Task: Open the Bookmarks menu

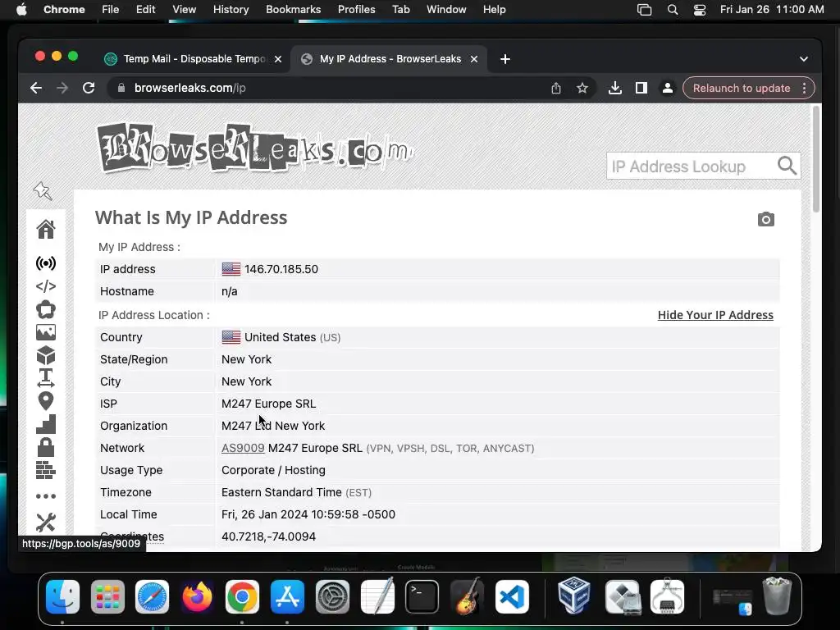Action: pos(294,10)
